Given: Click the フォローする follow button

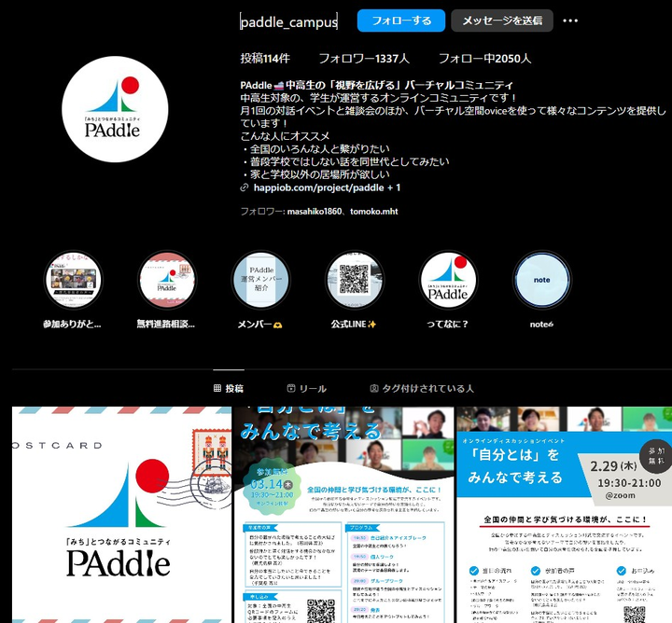Looking at the screenshot, I should (401, 21).
